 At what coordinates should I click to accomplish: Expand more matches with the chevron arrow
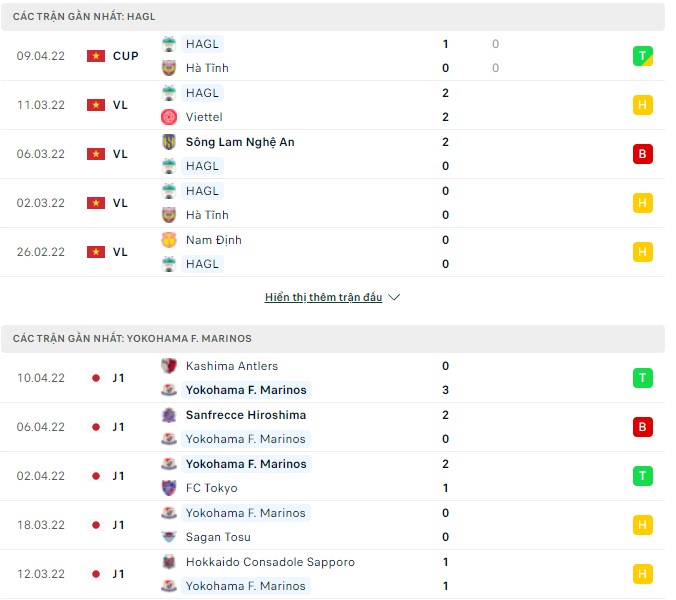(394, 297)
